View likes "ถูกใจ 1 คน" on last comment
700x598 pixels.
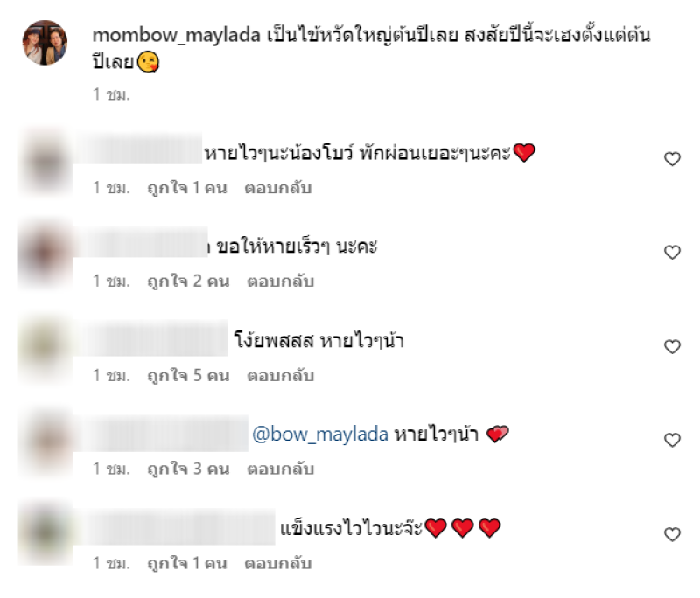(x=187, y=564)
